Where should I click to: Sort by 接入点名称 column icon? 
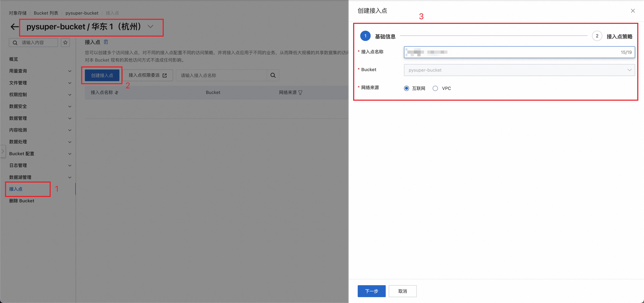tap(117, 92)
